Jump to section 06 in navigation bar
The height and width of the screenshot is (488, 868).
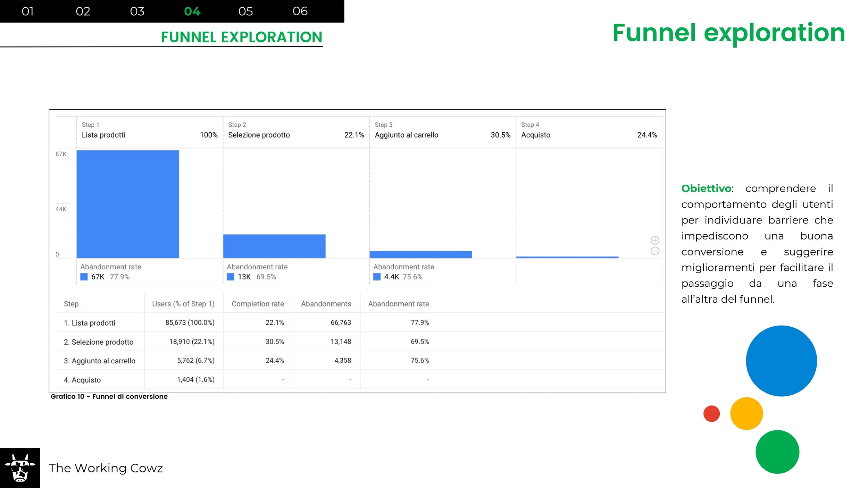click(300, 11)
